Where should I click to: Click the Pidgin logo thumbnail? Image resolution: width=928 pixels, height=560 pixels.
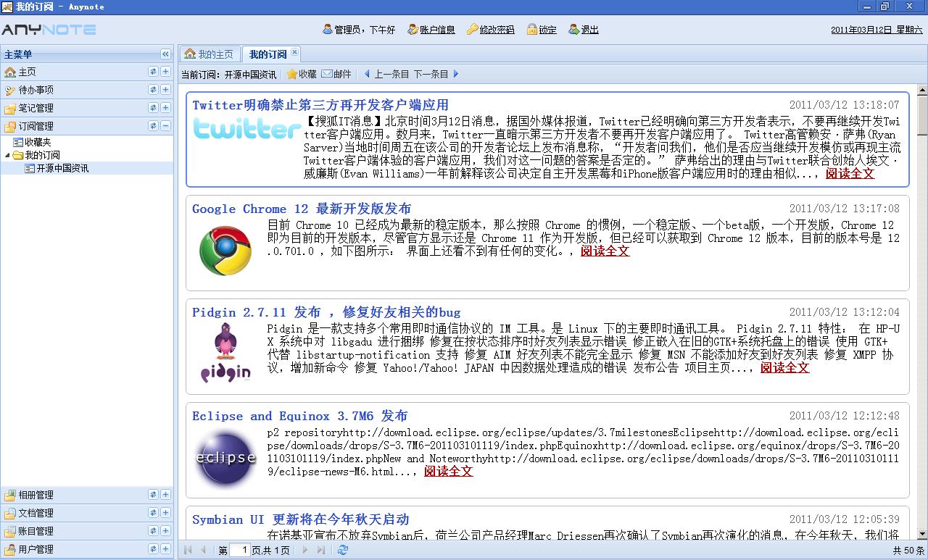coord(225,353)
